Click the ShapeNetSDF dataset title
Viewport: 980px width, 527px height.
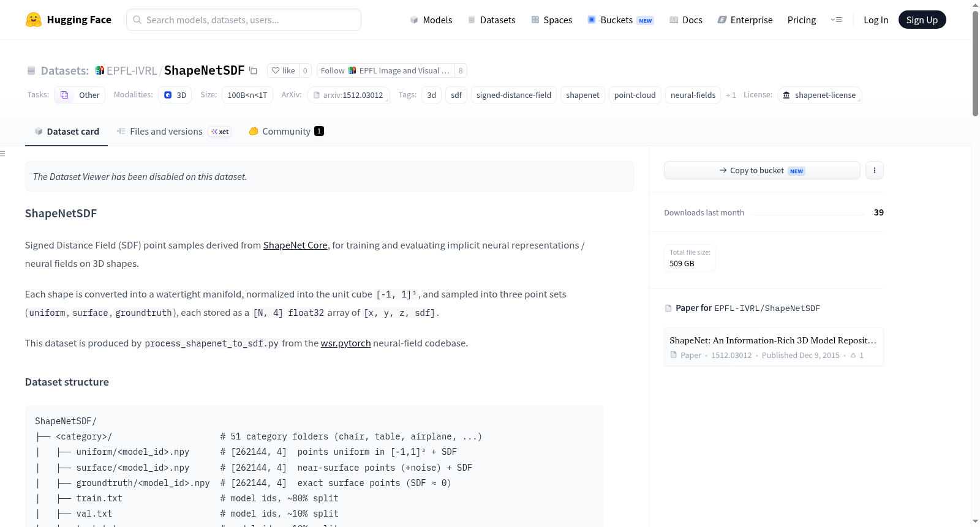click(x=205, y=70)
